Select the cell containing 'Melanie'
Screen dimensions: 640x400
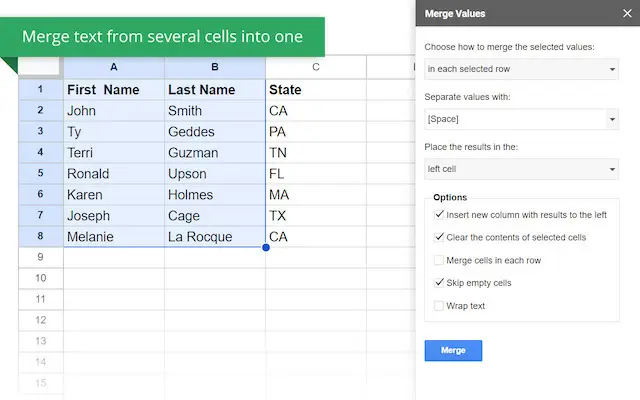point(114,237)
